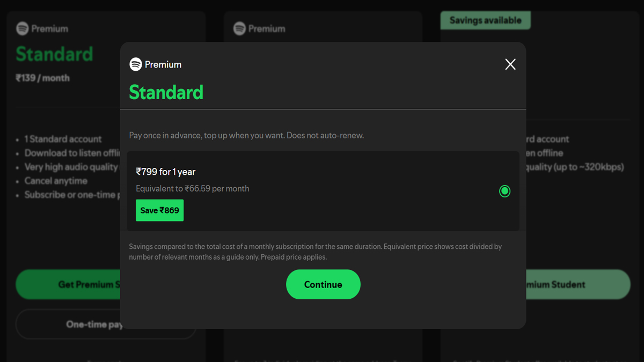Close the Standard plan dialog
The height and width of the screenshot is (362, 644).
point(510,64)
